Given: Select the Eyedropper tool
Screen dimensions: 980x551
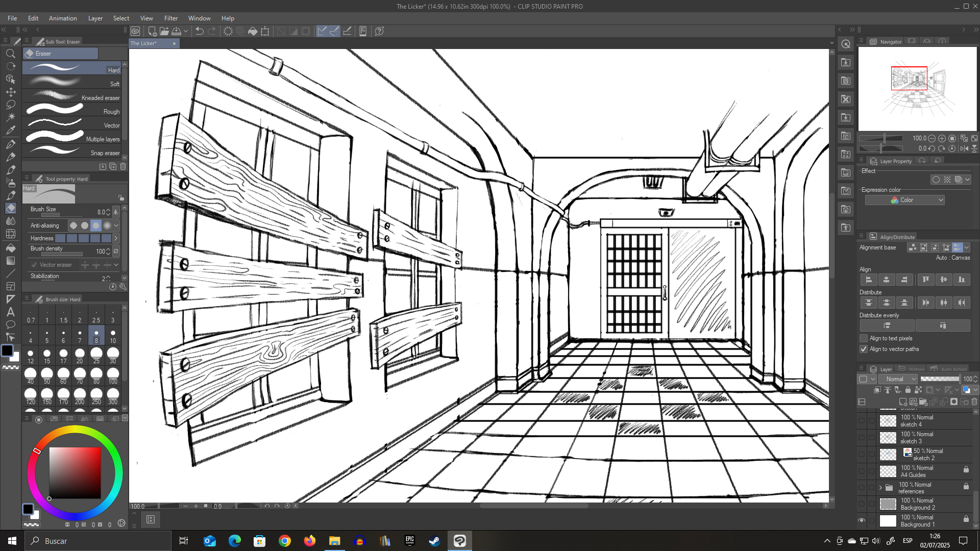Looking at the screenshot, I should point(10,130).
